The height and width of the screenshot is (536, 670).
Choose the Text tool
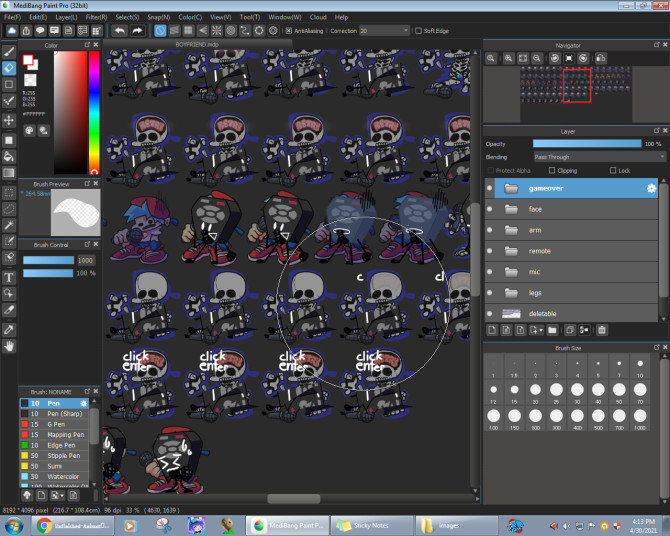(9, 276)
